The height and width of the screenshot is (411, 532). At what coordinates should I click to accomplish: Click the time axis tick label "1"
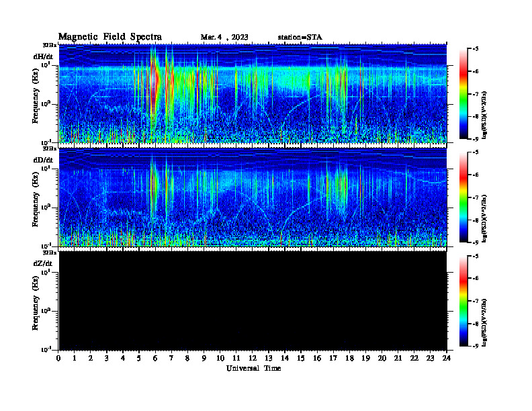[x=75, y=358]
